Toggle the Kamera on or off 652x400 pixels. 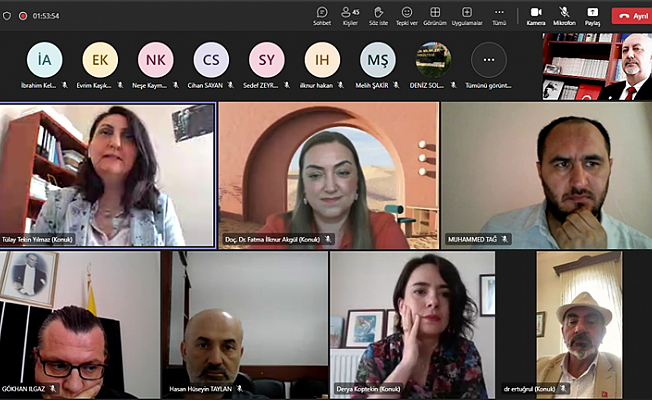click(536, 16)
